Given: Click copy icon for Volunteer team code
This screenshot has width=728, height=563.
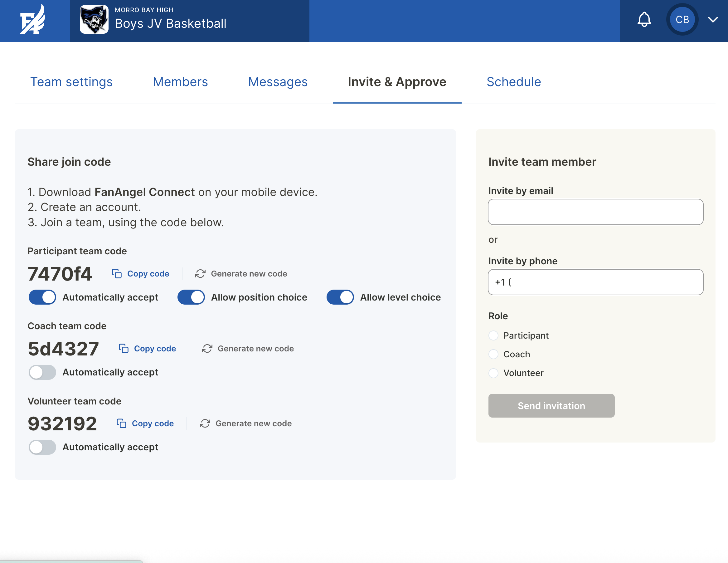Looking at the screenshot, I should (121, 423).
